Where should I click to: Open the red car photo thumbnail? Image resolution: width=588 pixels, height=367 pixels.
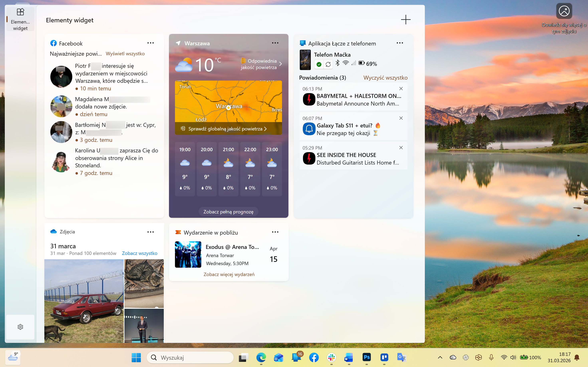[84, 301]
